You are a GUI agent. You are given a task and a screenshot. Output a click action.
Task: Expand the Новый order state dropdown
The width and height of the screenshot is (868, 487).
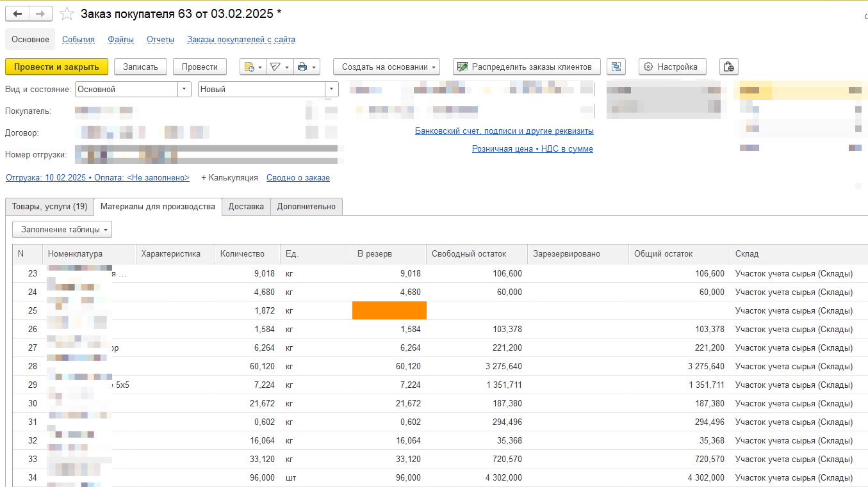[x=332, y=90]
